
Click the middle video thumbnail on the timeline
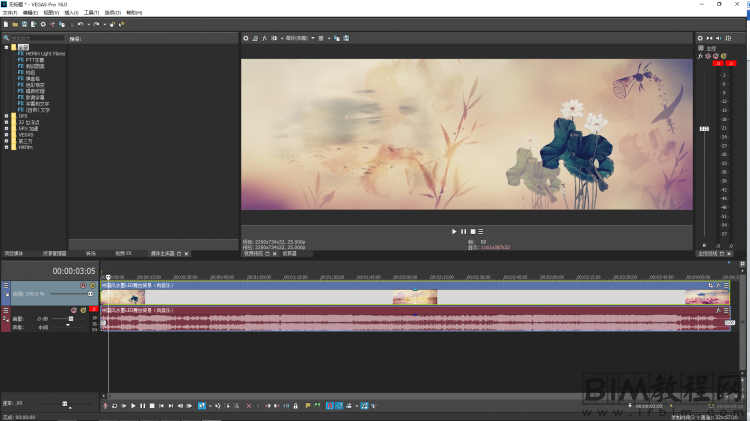(415, 297)
